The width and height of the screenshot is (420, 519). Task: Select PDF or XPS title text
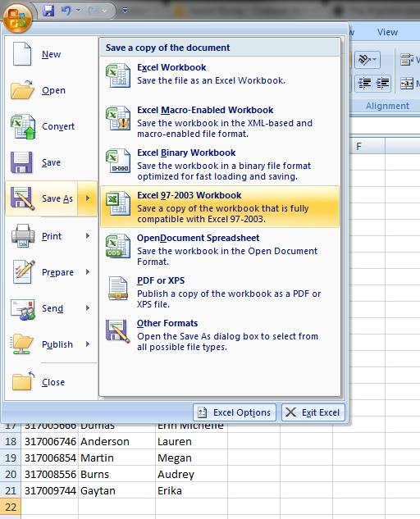(161, 280)
